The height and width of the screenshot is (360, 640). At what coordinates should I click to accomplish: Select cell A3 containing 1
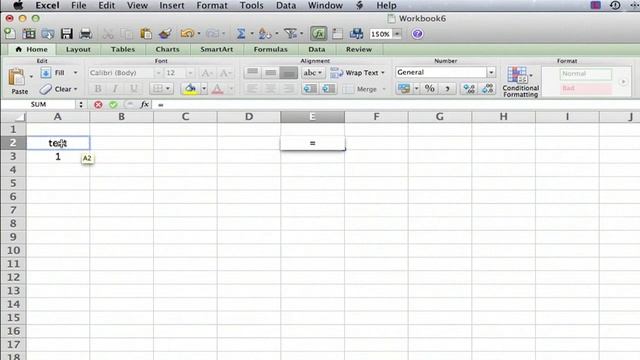58,157
